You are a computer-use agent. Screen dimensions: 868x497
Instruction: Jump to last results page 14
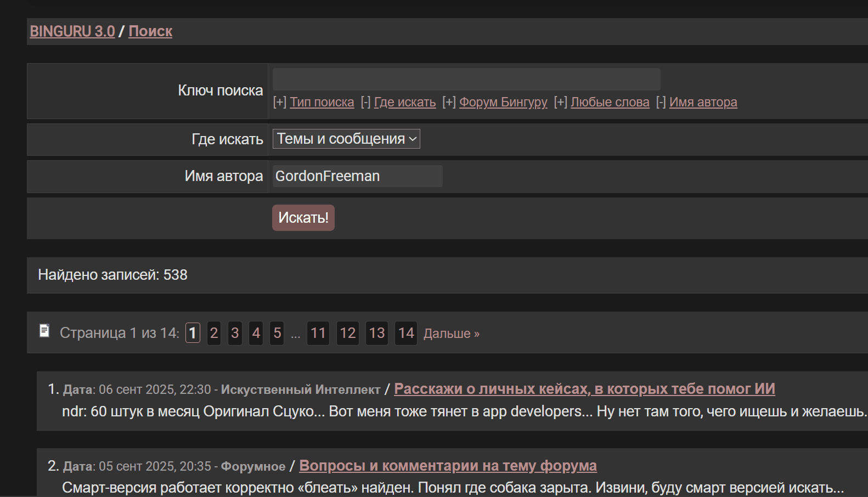[x=406, y=333]
